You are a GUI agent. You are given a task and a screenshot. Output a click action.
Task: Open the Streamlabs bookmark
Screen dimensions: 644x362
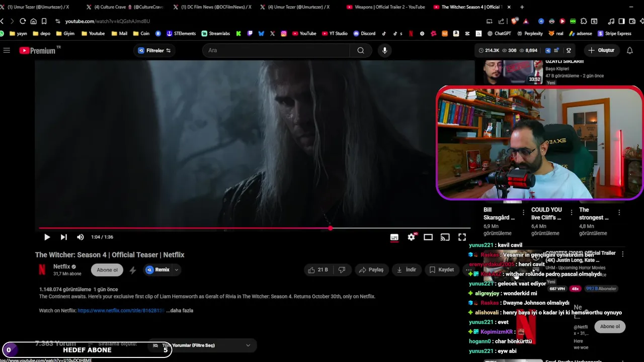(215, 34)
